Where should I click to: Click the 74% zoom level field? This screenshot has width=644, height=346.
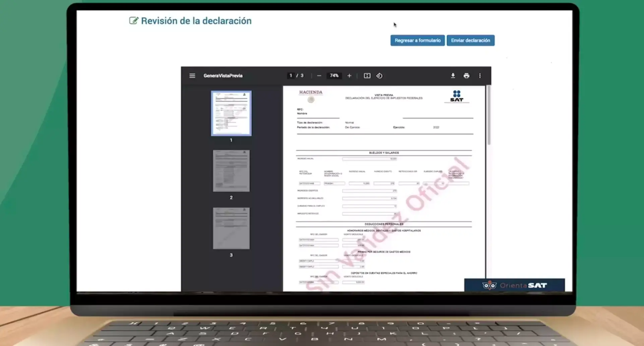(334, 76)
